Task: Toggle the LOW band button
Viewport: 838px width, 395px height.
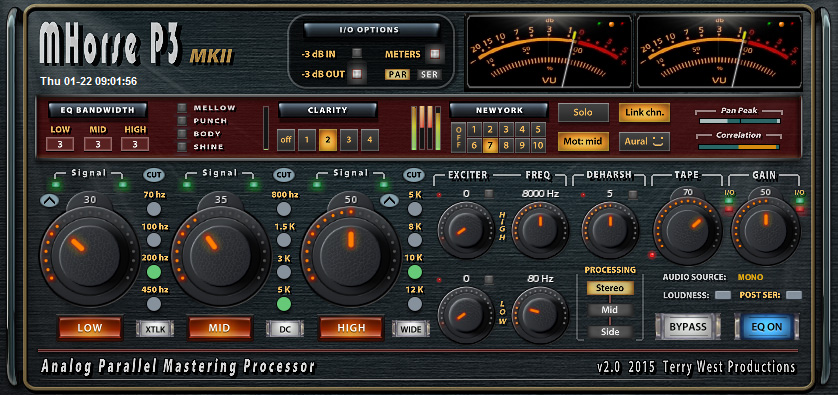Action: [90, 328]
